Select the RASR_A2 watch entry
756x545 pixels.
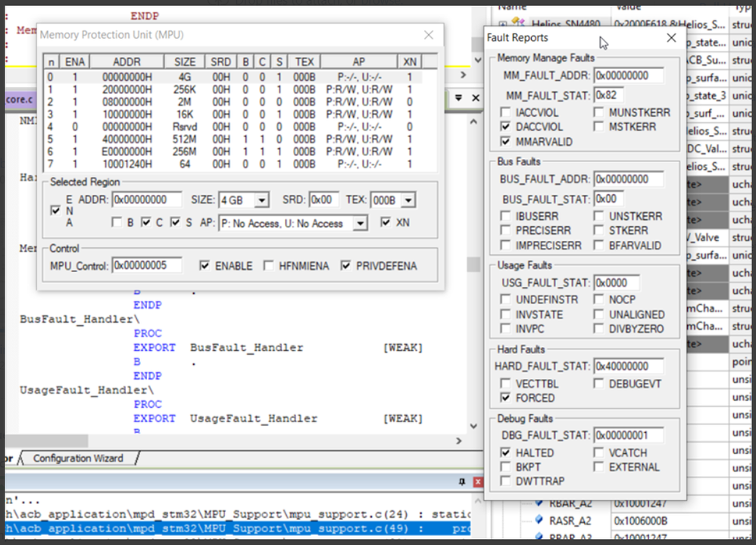[570, 521]
